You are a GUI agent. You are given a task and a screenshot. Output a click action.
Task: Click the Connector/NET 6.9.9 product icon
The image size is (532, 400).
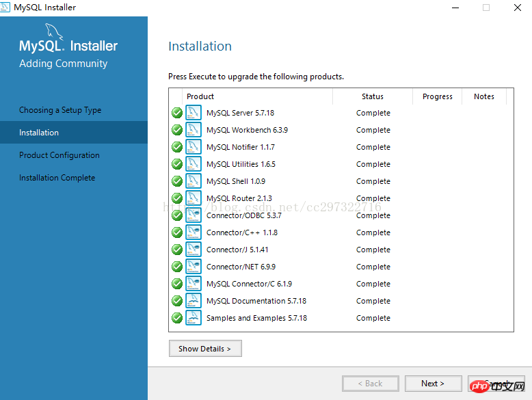194,267
